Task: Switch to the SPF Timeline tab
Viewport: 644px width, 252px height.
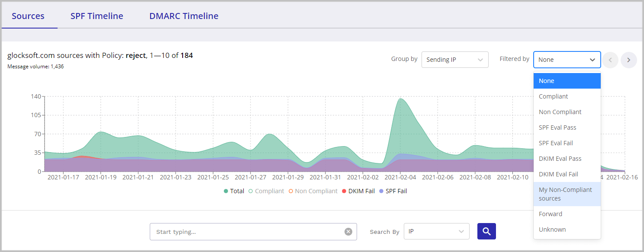Action: click(x=97, y=16)
